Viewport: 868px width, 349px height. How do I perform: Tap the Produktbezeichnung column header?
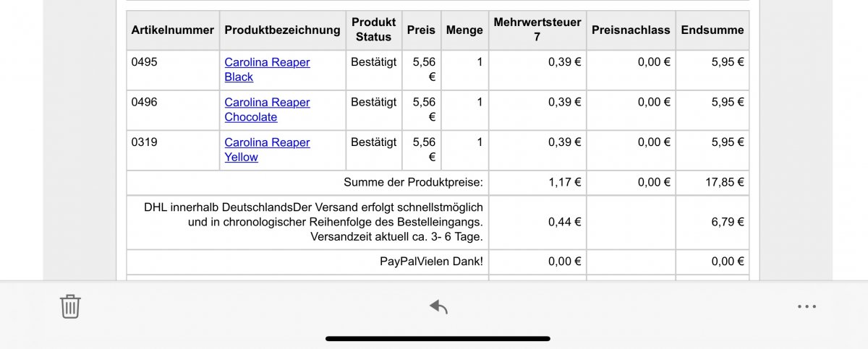(282, 30)
